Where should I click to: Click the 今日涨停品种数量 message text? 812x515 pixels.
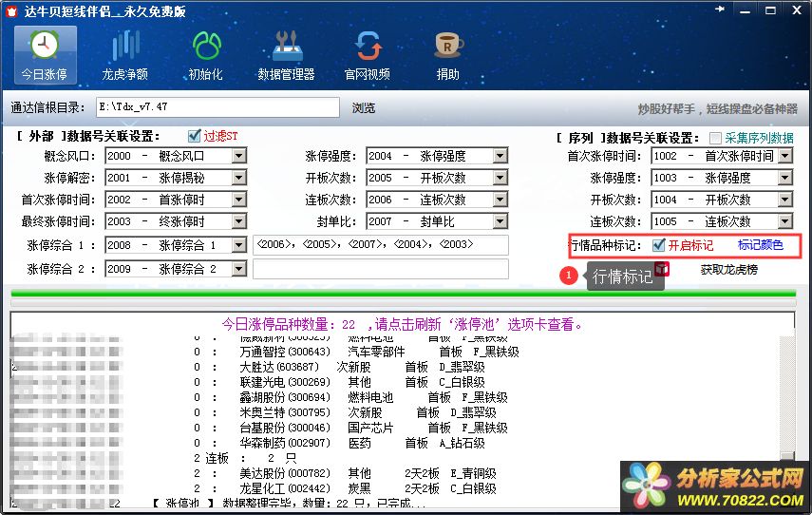pos(403,324)
